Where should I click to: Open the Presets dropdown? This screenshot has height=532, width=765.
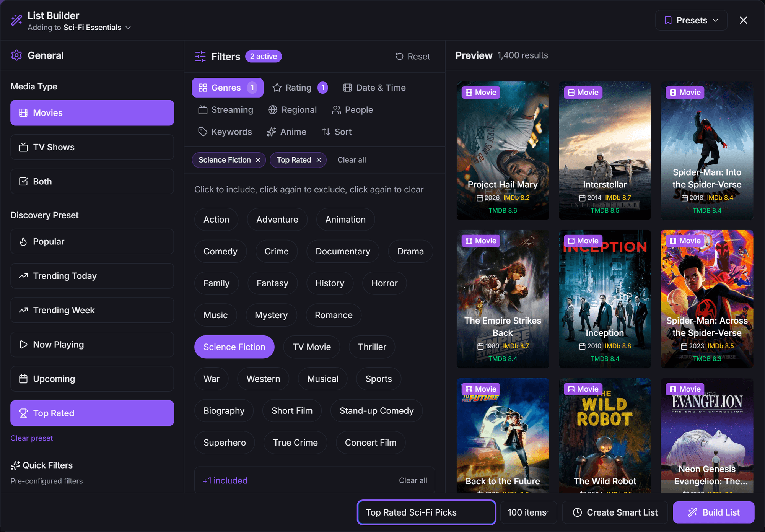[691, 20]
